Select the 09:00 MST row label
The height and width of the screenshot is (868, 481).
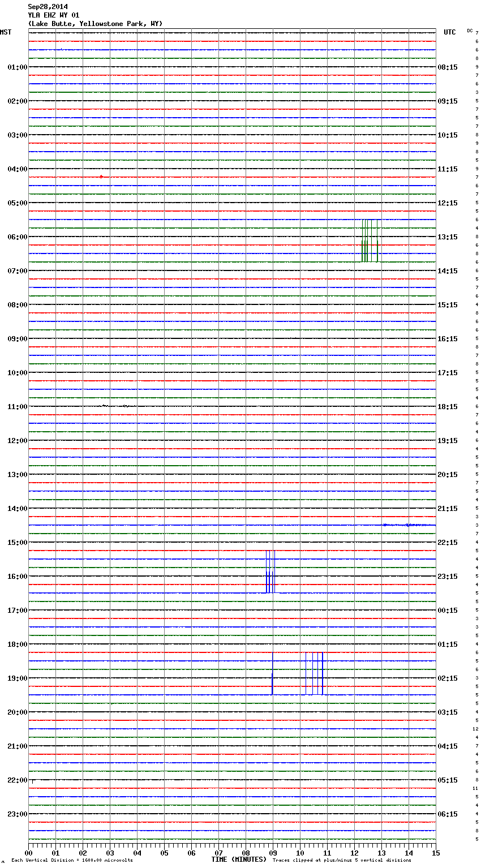tap(18, 339)
